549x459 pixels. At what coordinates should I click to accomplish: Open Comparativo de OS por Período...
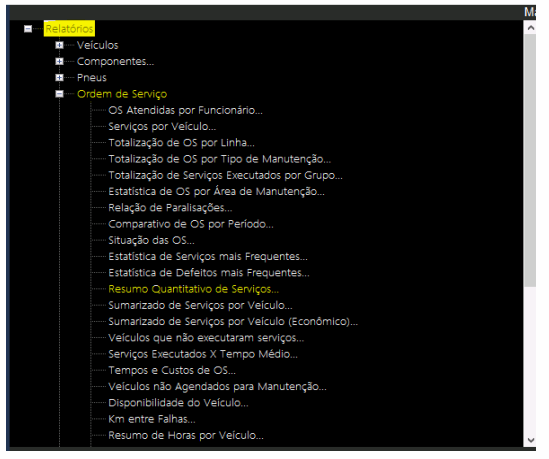click(x=191, y=224)
